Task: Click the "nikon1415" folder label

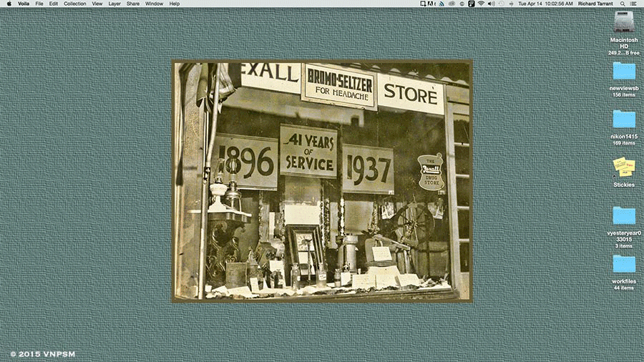Action: click(624, 136)
